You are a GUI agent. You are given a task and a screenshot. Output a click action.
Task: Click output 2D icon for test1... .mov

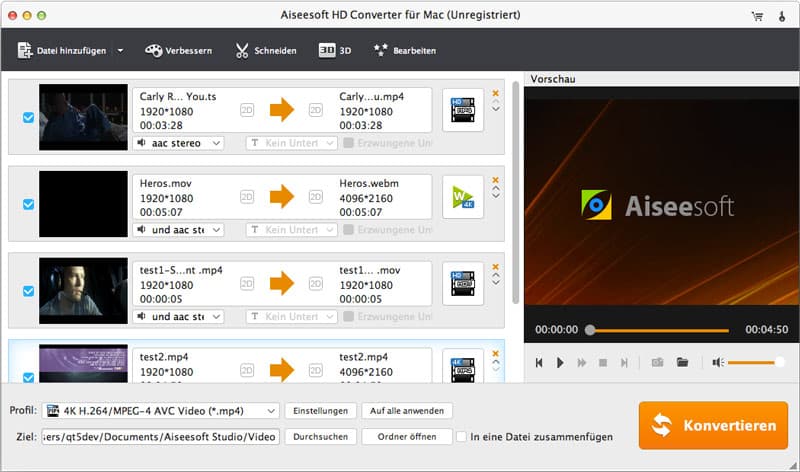(316, 284)
